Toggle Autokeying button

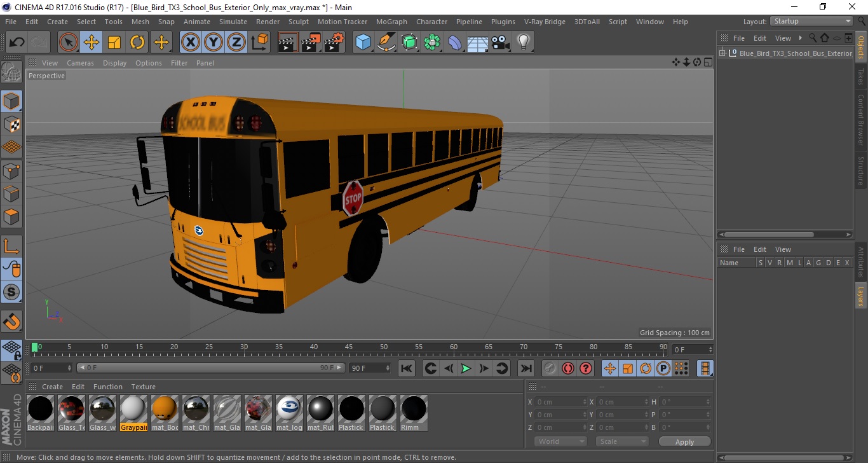(568, 368)
